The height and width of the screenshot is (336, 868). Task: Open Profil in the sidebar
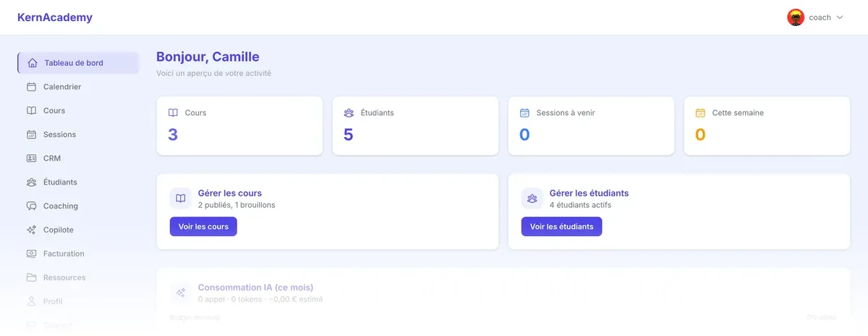coord(78,301)
